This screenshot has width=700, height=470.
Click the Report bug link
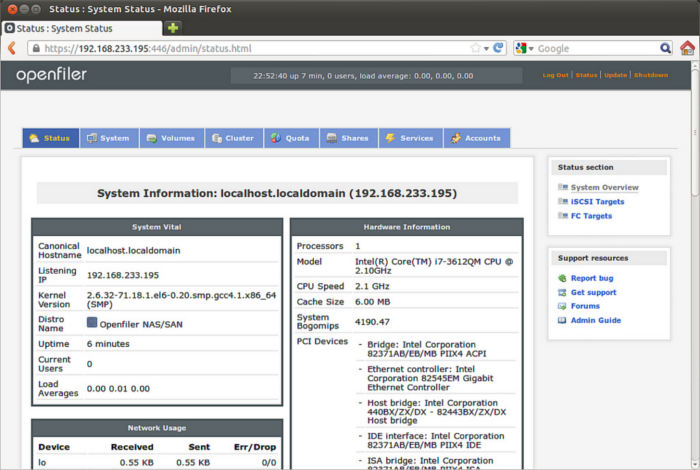click(591, 278)
